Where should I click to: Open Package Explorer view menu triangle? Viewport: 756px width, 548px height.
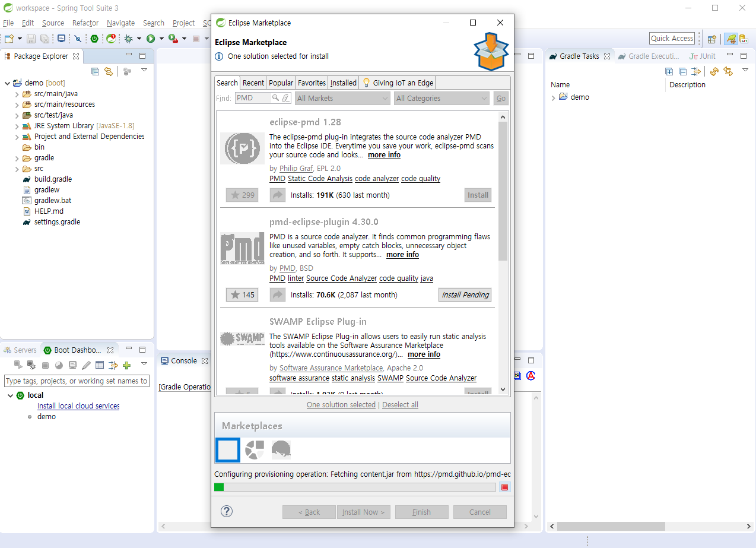click(x=144, y=71)
